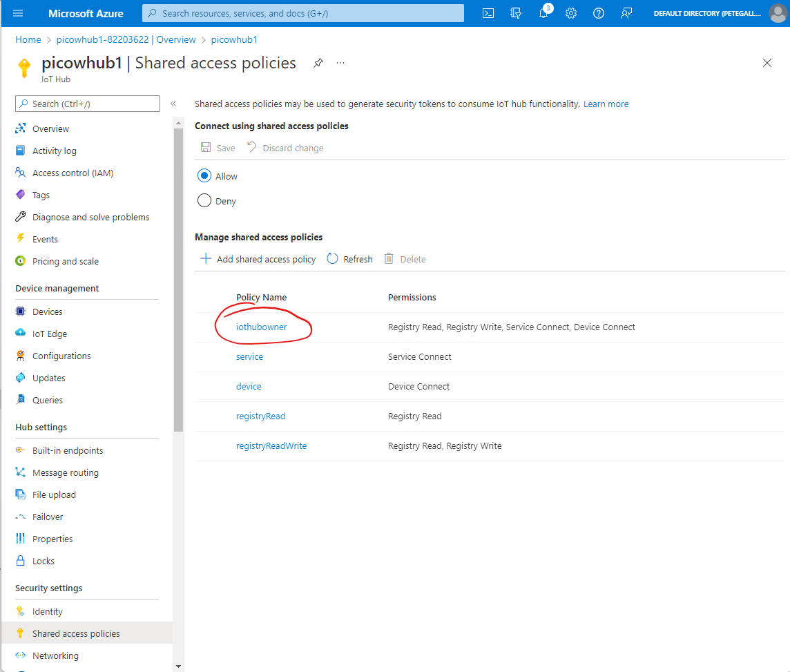
Task: Click the Built-in endpoints icon
Action: pyautogui.click(x=20, y=450)
